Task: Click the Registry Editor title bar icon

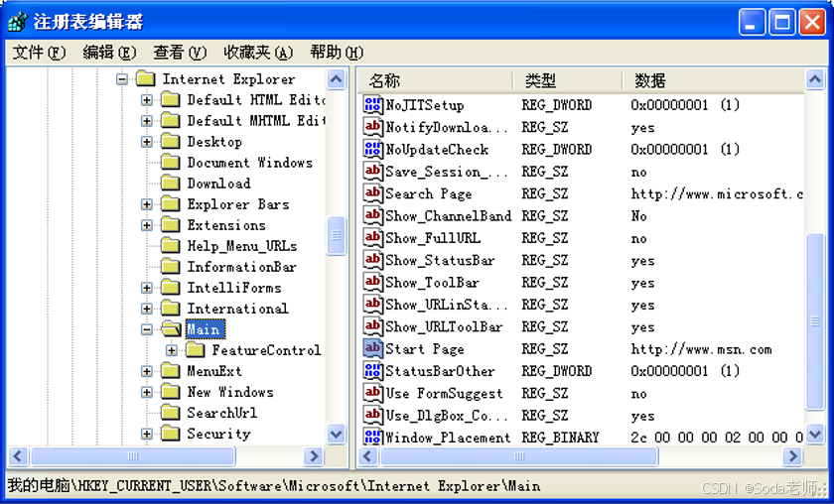Action: point(17,22)
